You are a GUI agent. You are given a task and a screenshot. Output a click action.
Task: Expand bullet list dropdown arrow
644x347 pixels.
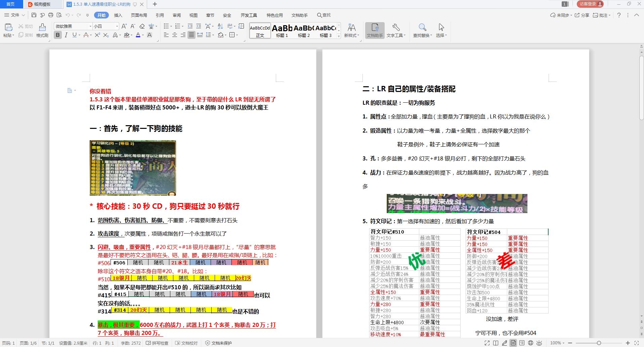click(x=171, y=26)
